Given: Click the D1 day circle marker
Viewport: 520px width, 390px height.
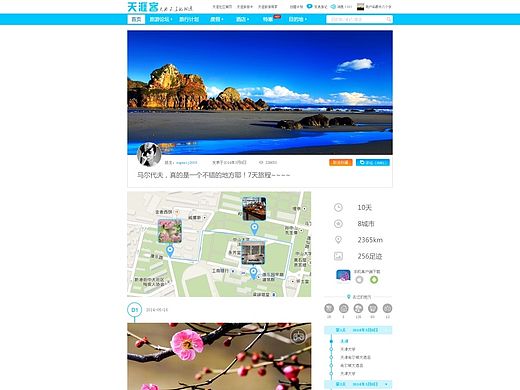Looking at the screenshot, I should pos(135,310).
